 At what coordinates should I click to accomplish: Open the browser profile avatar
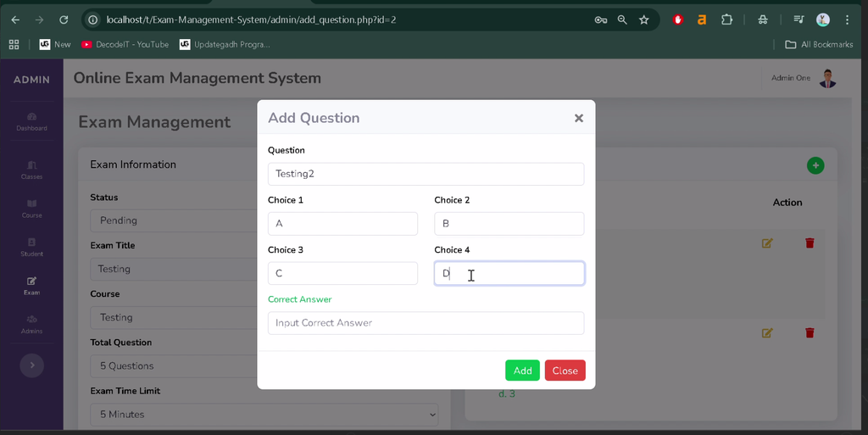[x=822, y=20]
